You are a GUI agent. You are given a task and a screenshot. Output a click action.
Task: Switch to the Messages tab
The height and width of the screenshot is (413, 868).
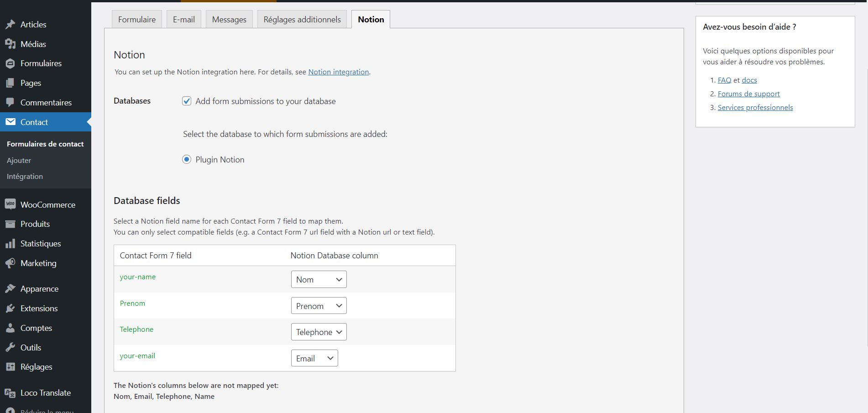coord(229,19)
